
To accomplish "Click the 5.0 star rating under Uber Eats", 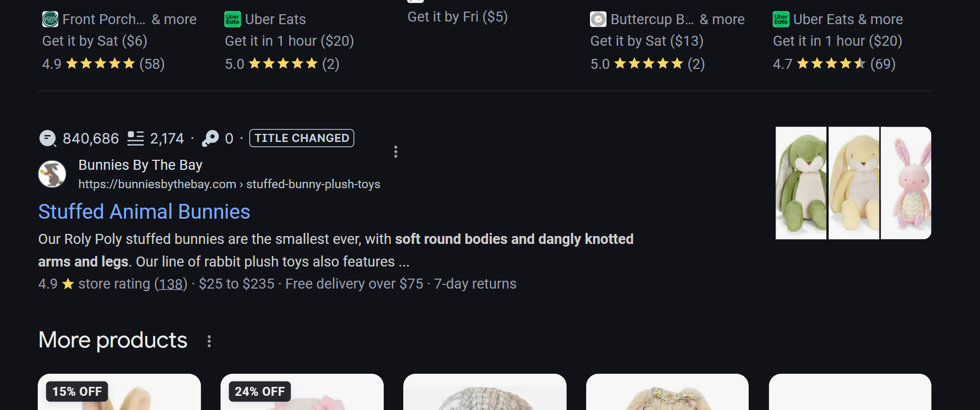I will (281, 64).
